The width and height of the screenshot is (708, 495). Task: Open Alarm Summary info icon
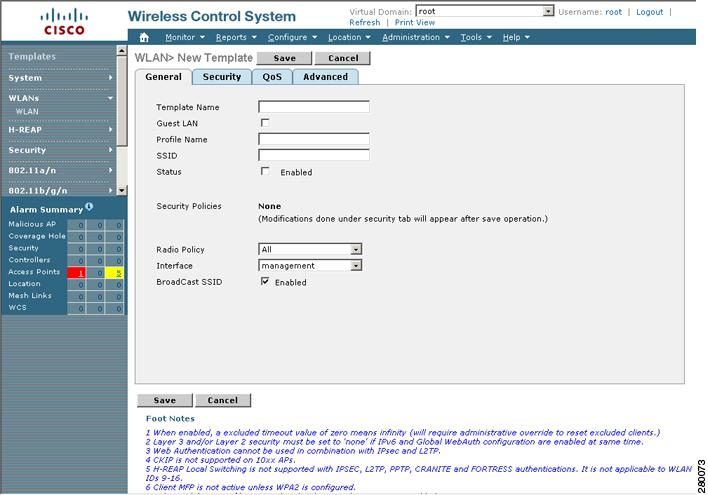pos(89,207)
